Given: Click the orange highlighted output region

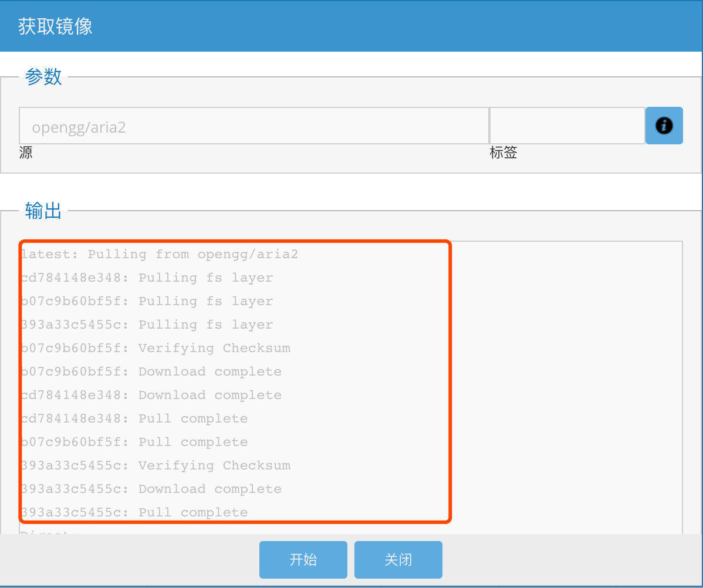Looking at the screenshot, I should click(235, 381).
